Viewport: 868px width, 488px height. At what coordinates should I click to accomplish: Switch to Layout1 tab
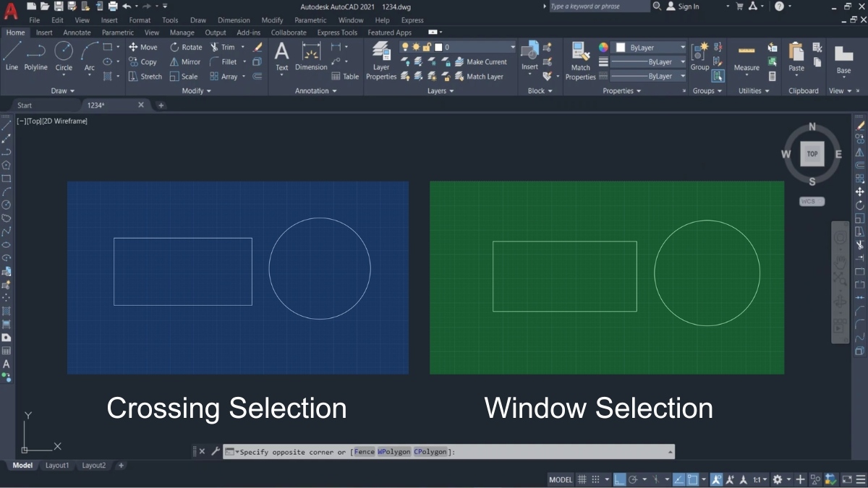57,466
